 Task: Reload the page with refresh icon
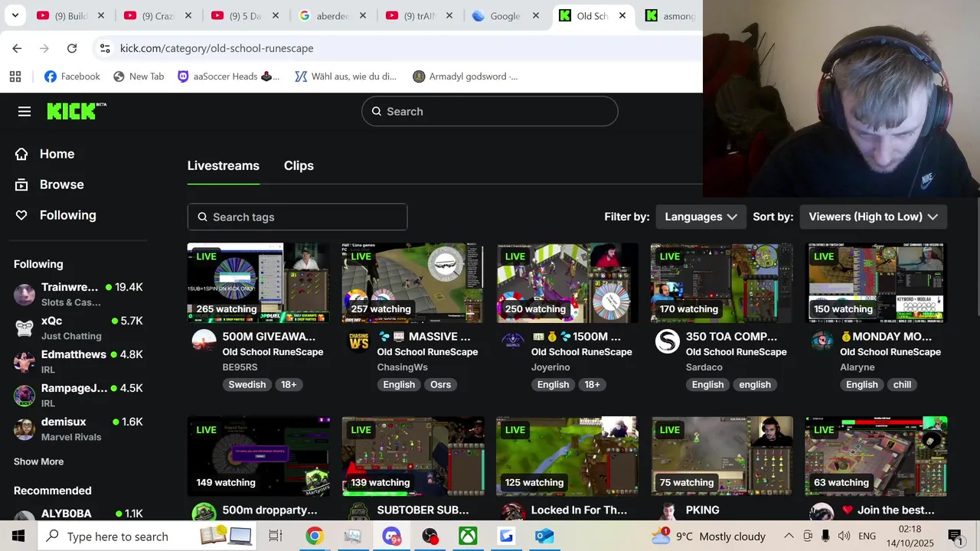[72, 48]
